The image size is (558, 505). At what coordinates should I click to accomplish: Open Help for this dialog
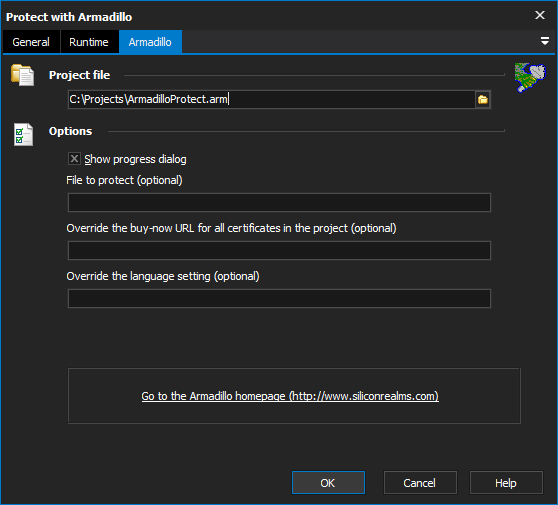coord(506,483)
